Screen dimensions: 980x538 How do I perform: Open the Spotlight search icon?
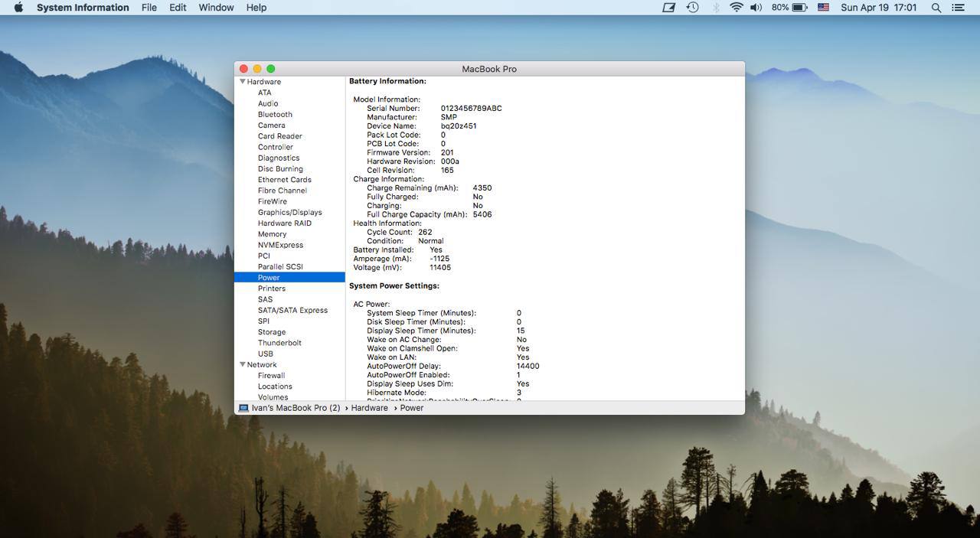click(x=936, y=7)
